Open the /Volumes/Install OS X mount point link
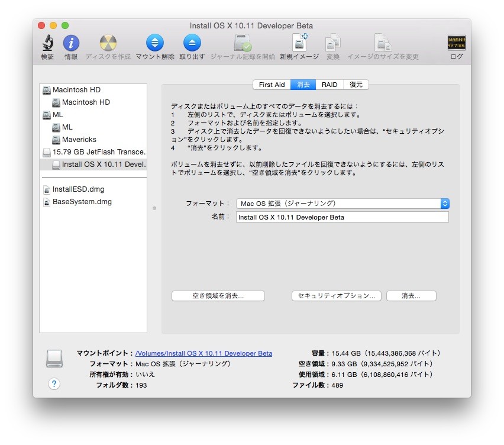 203,353
